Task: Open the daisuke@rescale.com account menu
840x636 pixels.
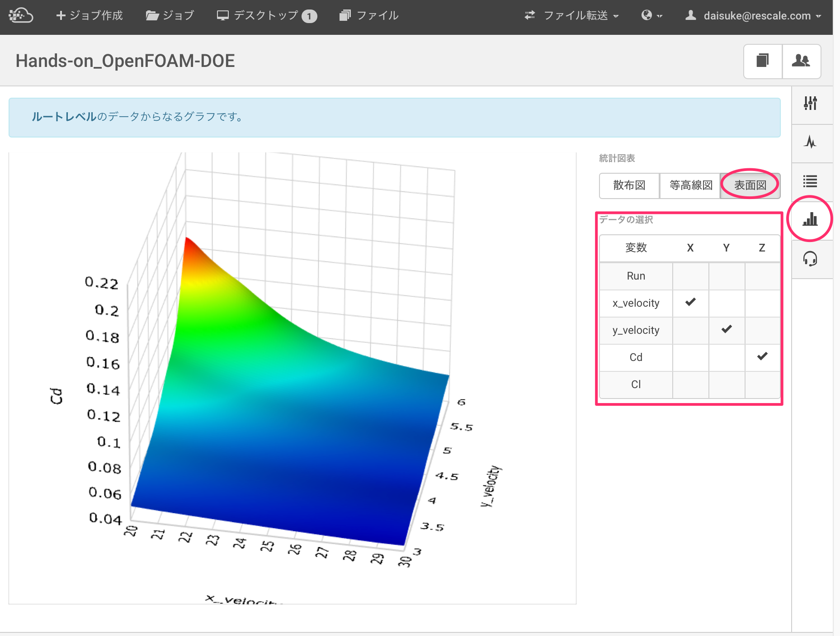Action: (753, 15)
